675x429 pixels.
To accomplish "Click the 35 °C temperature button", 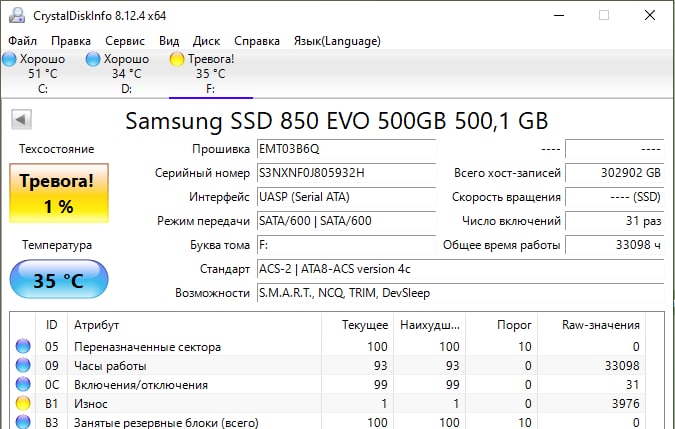I will pos(59,279).
